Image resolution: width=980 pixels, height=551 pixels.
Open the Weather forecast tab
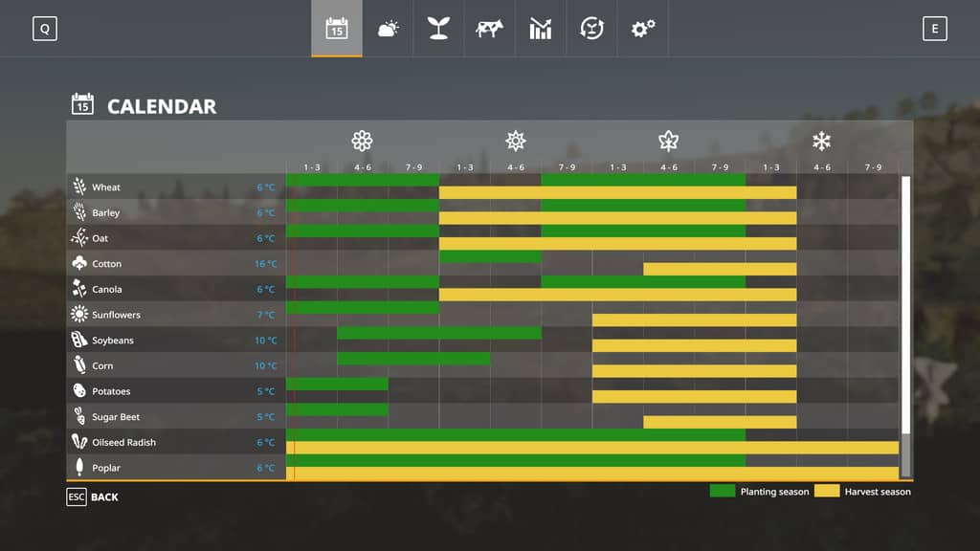(x=388, y=29)
